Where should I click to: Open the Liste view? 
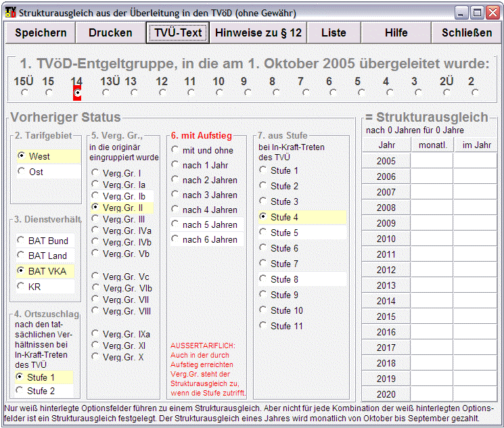[x=334, y=32]
